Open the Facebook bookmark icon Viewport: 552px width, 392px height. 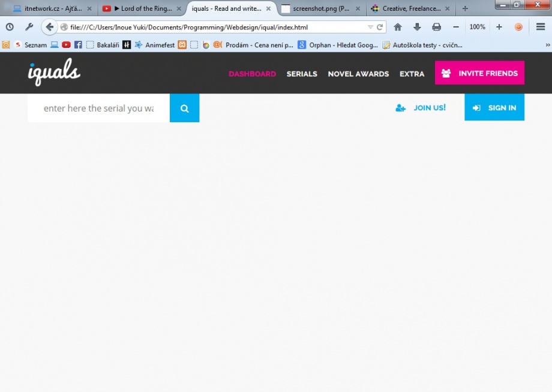(78, 45)
